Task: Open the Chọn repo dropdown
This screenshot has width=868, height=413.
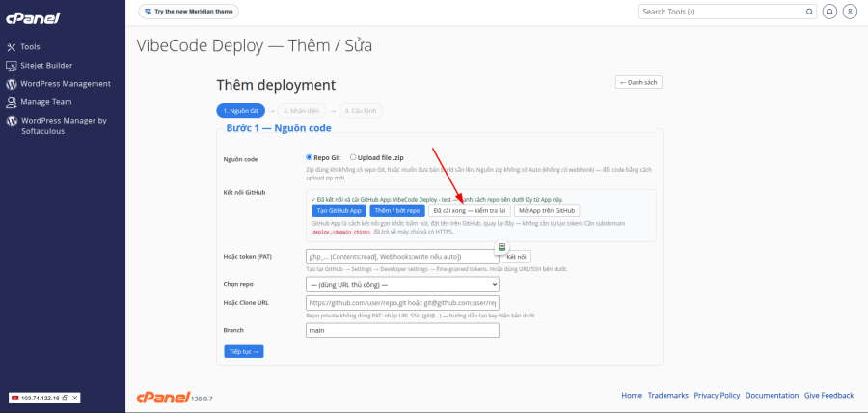Action: pos(402,284)
